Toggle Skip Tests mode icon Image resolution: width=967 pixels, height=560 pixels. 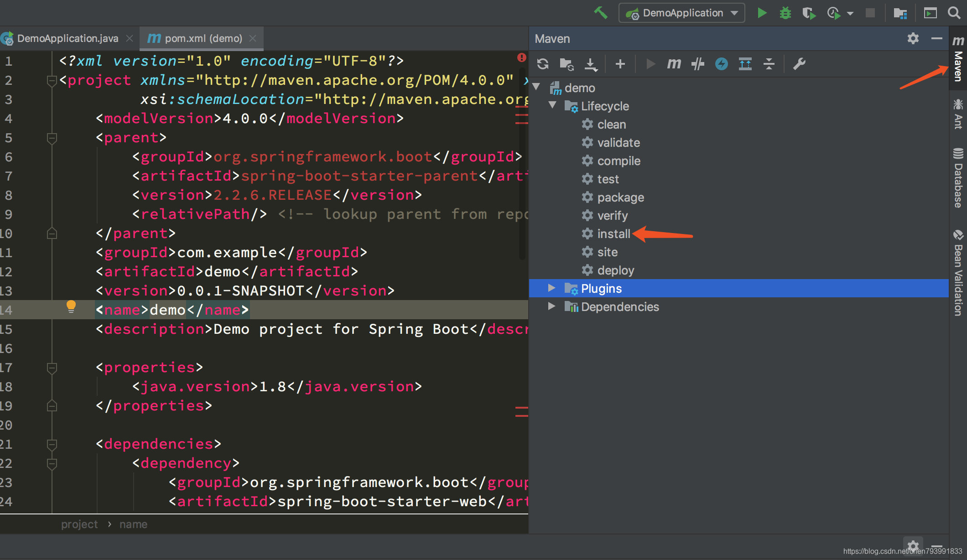721,64
